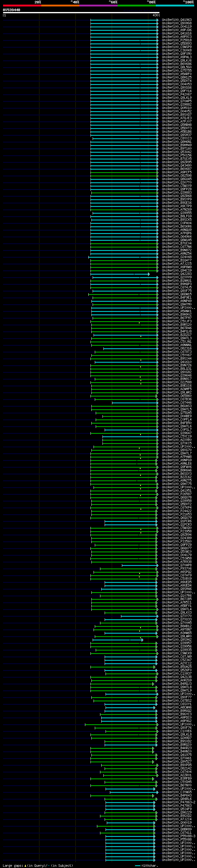Click the =100char. scale legend
Viewport: 197px width, 868px height.
tap(147, 866)
